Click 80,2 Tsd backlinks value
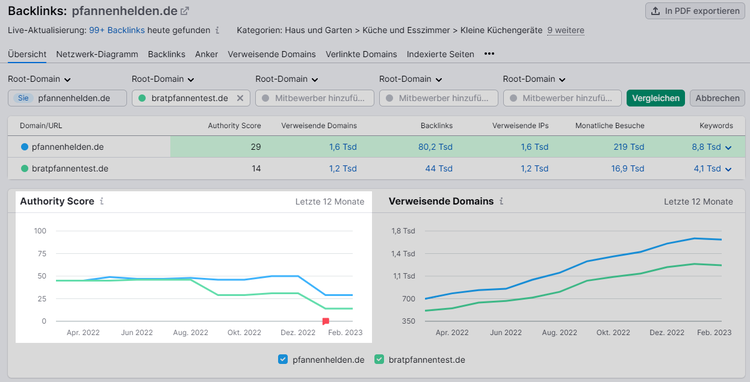750x382 pixels. 435,147
